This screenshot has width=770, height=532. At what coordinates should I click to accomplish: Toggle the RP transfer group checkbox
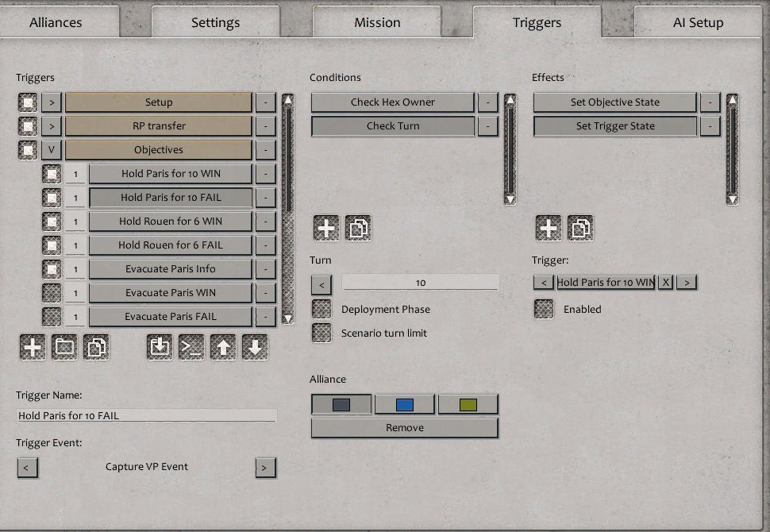click(x=28, y=126)
